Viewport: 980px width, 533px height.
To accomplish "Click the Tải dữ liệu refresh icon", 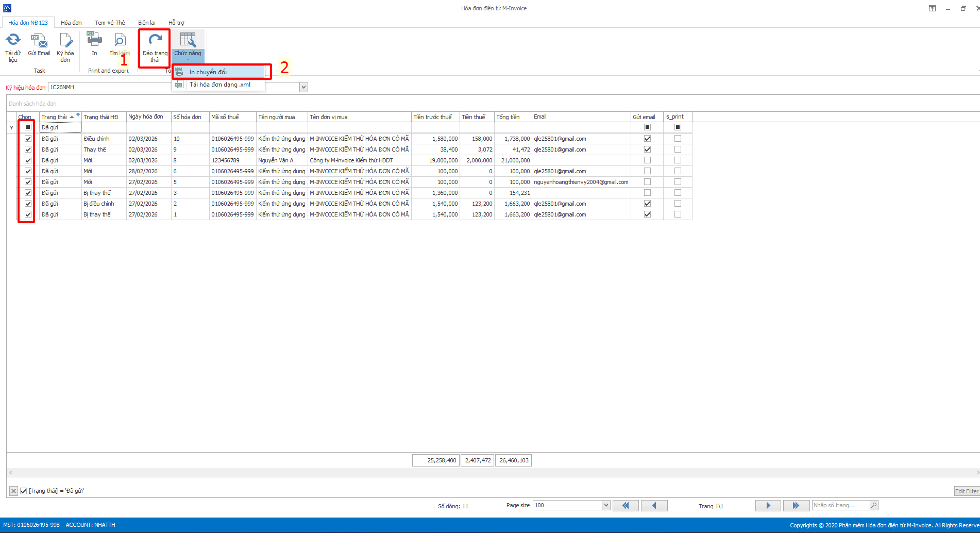I will click(13, 40).
